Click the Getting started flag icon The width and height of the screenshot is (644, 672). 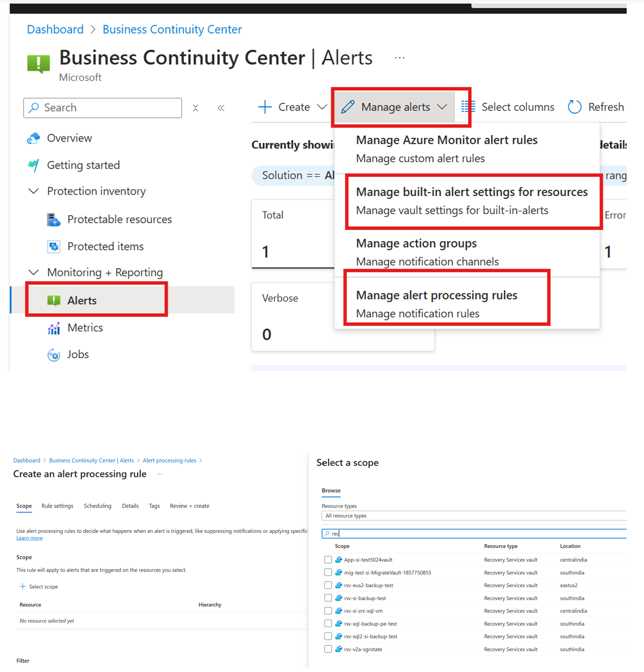coord(33,165)
